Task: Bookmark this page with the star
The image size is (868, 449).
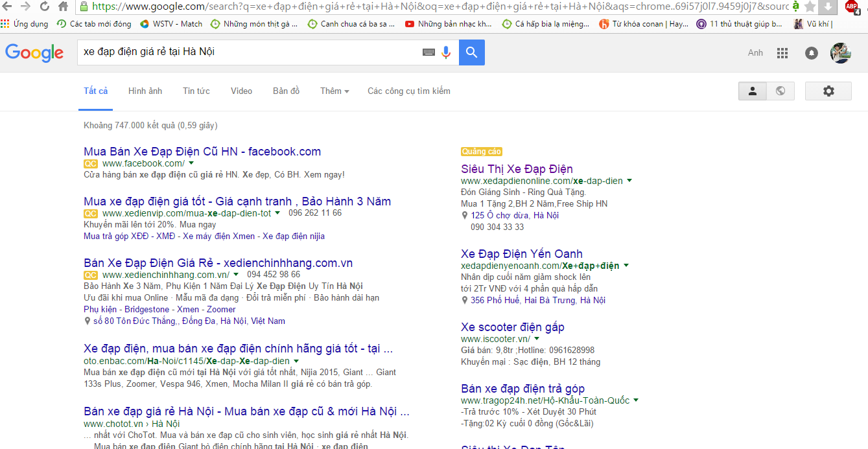Action: click(x=810, y=6)
